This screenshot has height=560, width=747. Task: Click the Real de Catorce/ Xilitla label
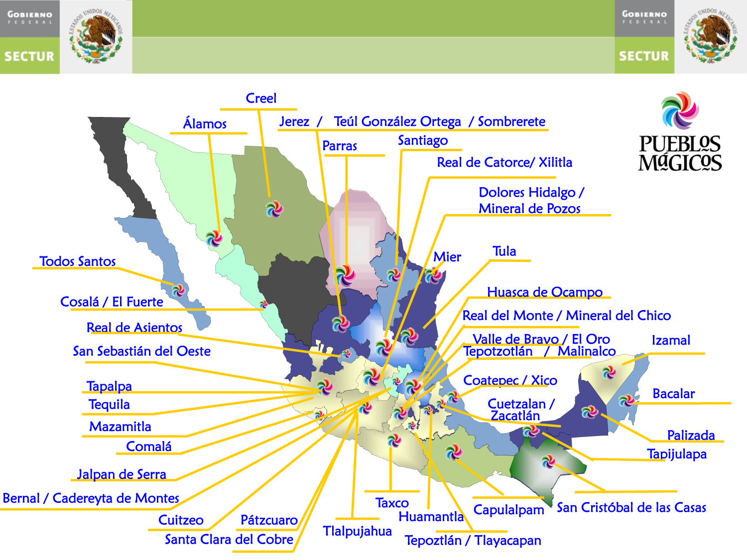(x=504, y=162)
